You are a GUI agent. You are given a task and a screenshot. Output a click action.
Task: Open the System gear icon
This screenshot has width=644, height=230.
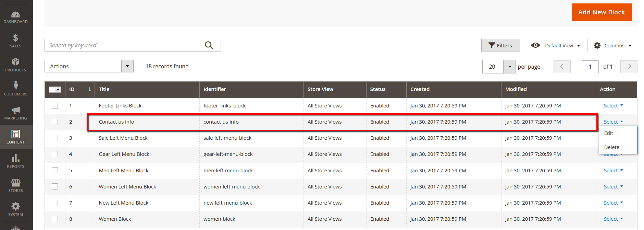tap(16, 206)
